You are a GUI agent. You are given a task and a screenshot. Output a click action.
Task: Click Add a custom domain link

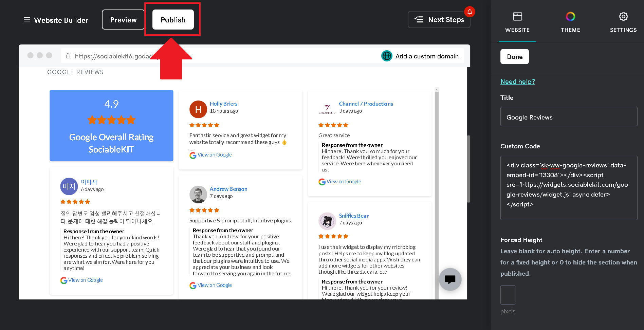click(427, 56)
